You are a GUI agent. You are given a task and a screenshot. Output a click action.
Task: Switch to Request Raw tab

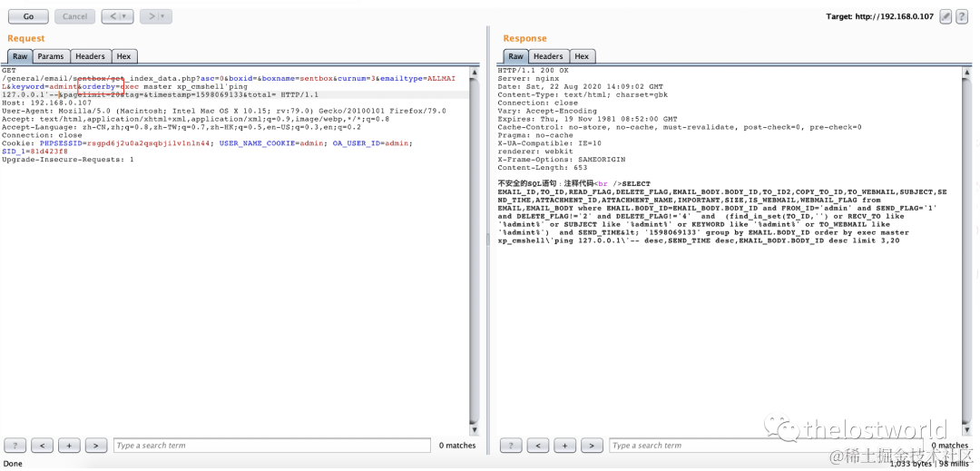pos(20,56)
